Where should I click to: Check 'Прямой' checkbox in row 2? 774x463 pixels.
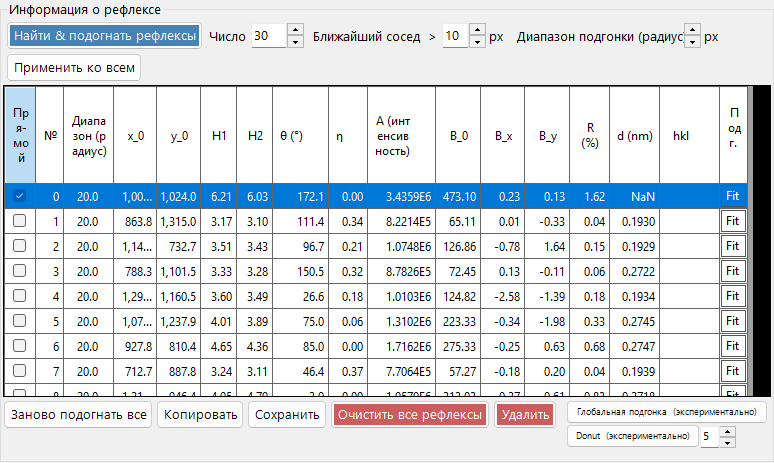tap(19, 246)
